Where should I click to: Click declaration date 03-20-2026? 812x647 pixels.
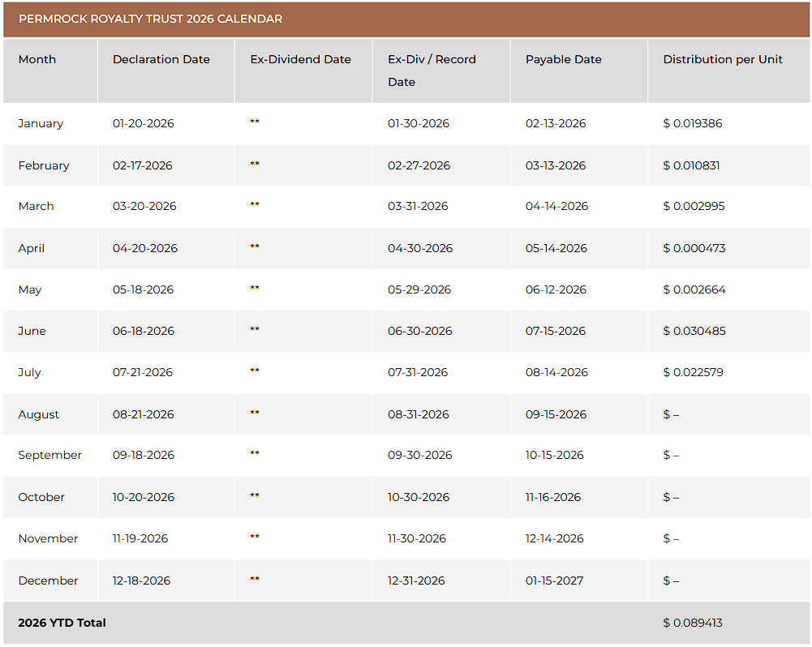pyautogui.click(x=144, y=206)
